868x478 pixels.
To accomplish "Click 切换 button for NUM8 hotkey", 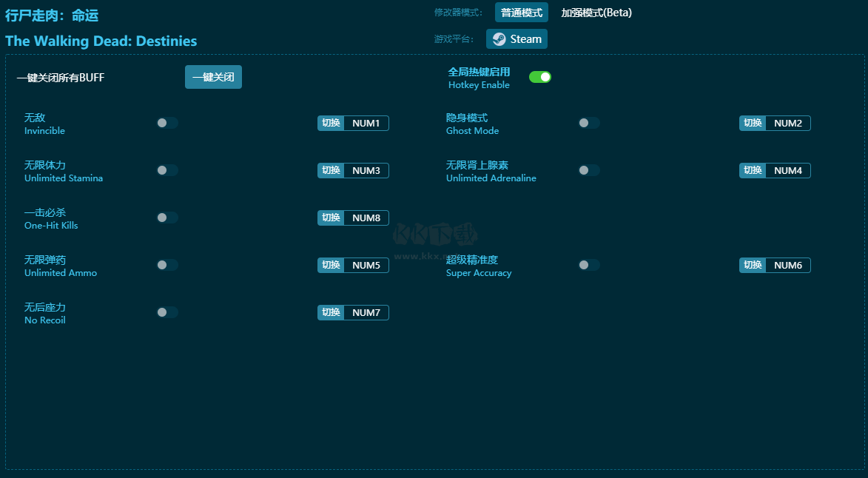I will (331, 218).
